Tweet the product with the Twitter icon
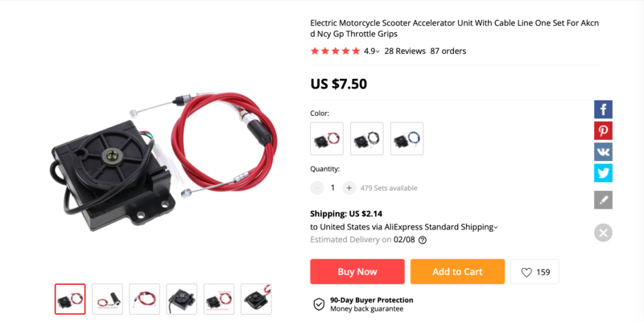Viewport: 644px width, 322px height. [603, 173]
